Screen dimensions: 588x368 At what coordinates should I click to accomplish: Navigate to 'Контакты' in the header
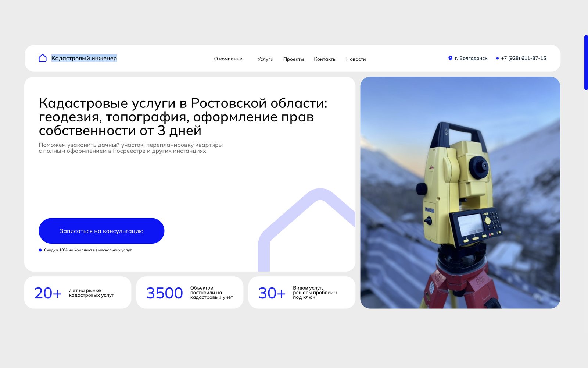click(325, 59)
